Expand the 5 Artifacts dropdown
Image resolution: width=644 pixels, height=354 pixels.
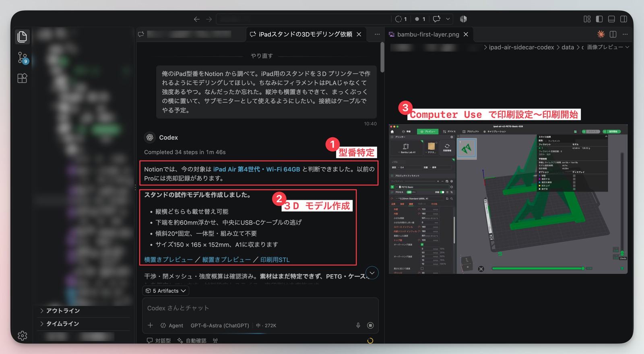click(x=165, y=291)
